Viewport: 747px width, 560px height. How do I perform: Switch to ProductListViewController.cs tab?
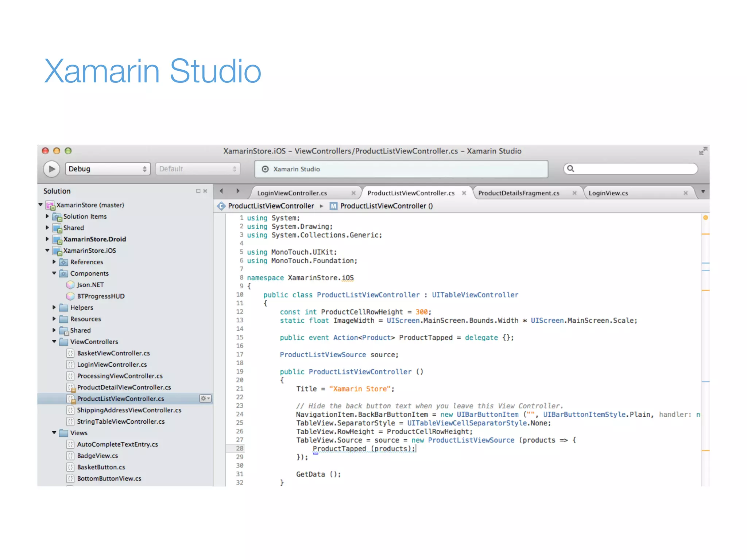pyautogui.click(x=411, y=193)
